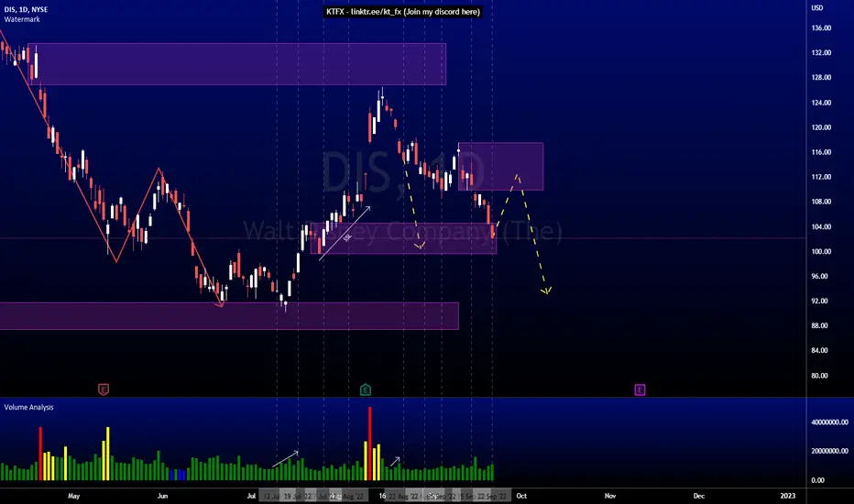Click the 40000000.00 volume axis label
The width and height of the screenshot is (854, 504).
(x=829, y=422)
